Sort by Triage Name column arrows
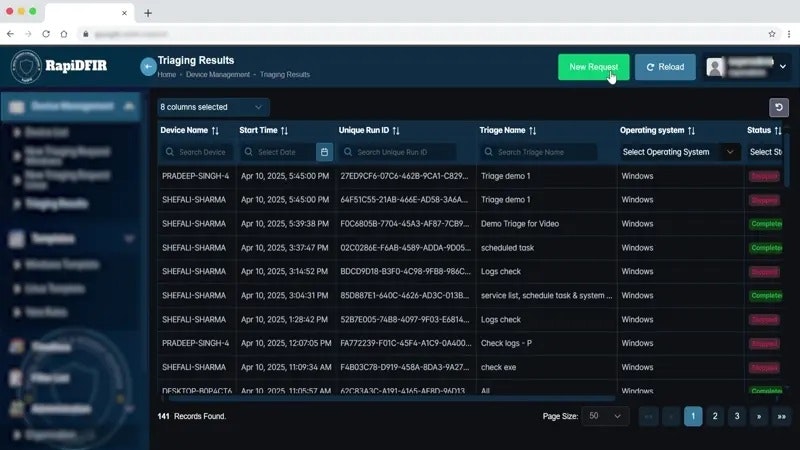The width and height of the screenshot is (800, 450). click(533, 131)
